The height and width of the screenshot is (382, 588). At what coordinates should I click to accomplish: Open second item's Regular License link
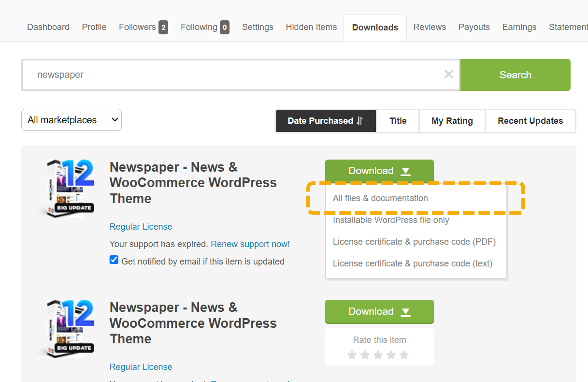(x=141, y=367)
